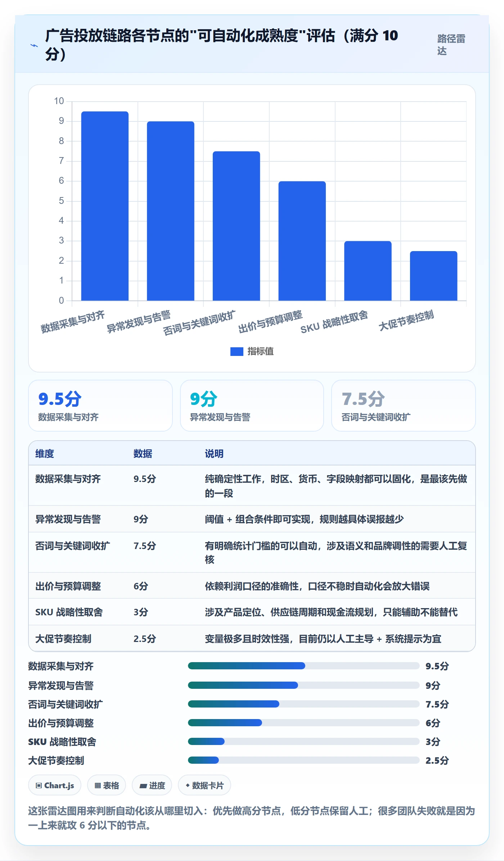Select the 路径雷达 tag in the header
Image resolution: width=504 pixels, height=861 pixels.
(x=452, y=45)
